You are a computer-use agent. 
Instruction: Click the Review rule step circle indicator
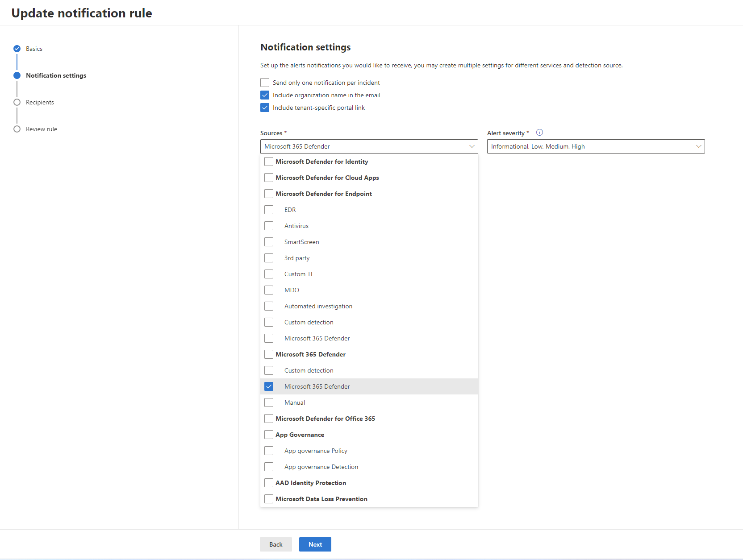(x=17, y=129)
